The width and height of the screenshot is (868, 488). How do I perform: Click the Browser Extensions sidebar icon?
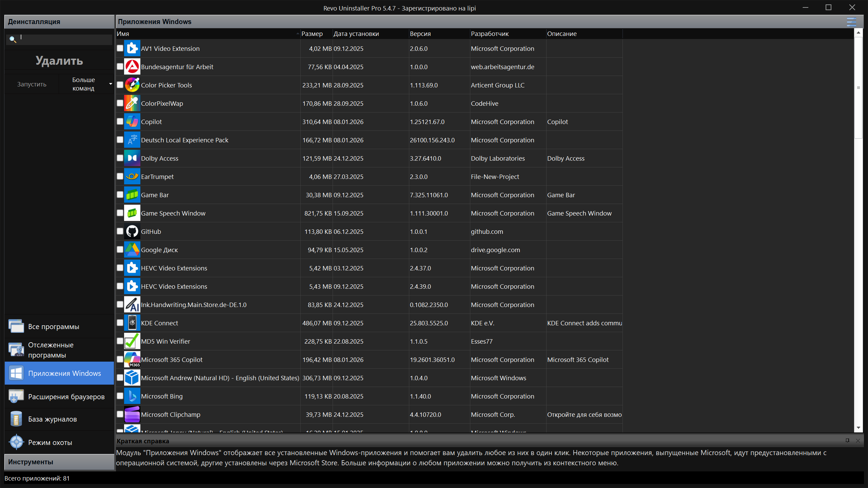[x=16, y=396]
